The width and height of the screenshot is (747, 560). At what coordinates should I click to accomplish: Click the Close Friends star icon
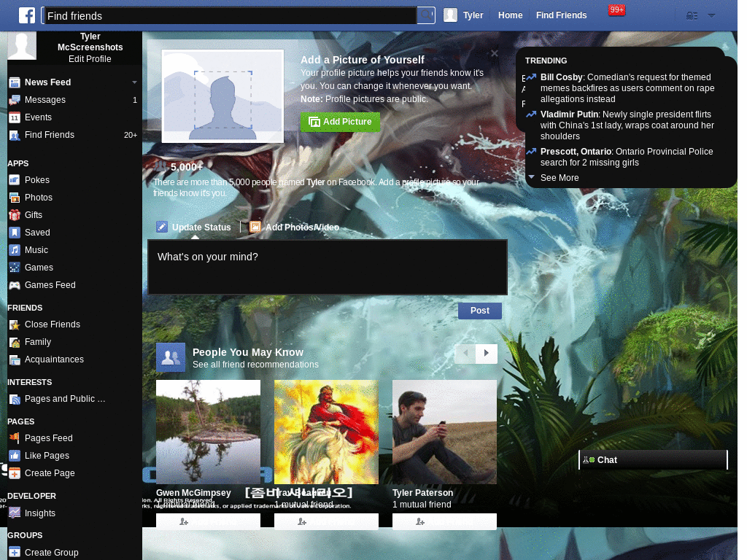pos(15,324)
